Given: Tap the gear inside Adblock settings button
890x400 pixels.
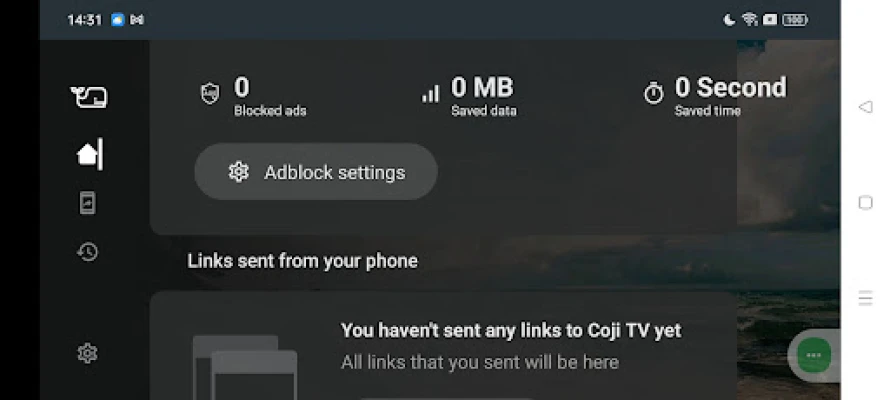Looking at the screenshot, I should (x=238, y=172).
